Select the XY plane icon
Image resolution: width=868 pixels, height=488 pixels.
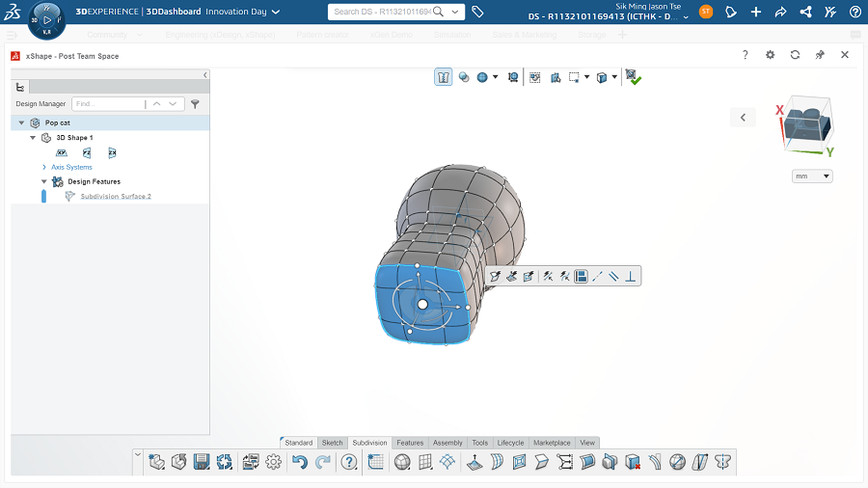click(62, 152)
